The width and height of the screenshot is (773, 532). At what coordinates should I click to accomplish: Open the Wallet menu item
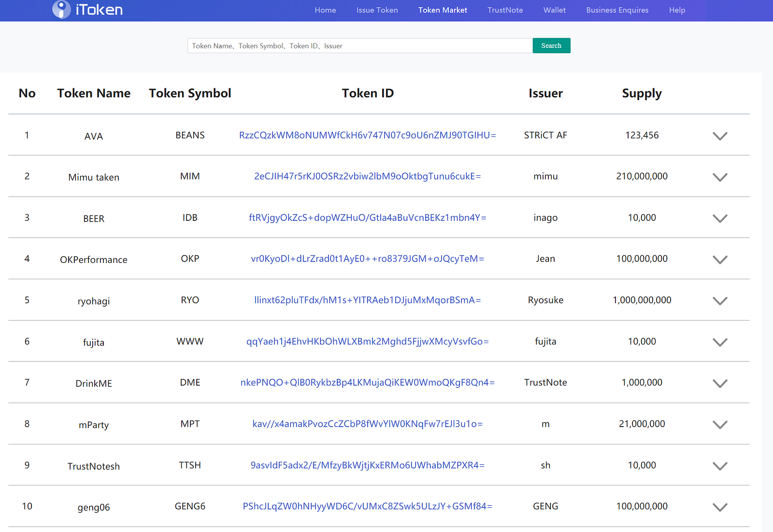point(554,10)
